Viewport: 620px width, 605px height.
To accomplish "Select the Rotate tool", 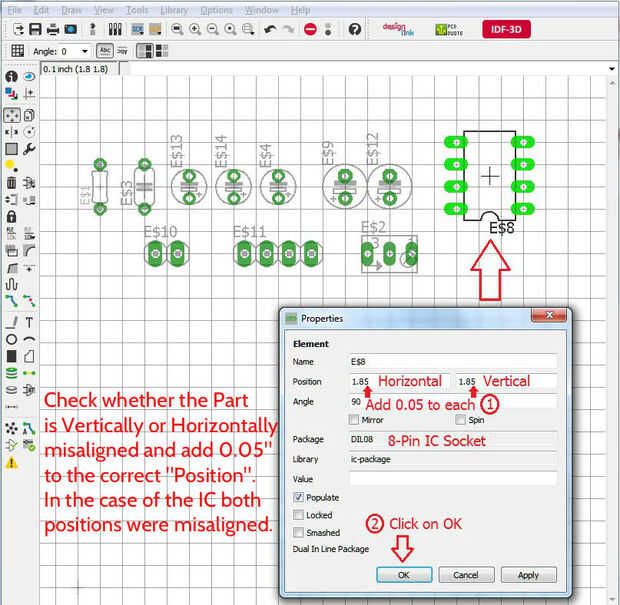I will pyautogui.click(x=29, y=132).
